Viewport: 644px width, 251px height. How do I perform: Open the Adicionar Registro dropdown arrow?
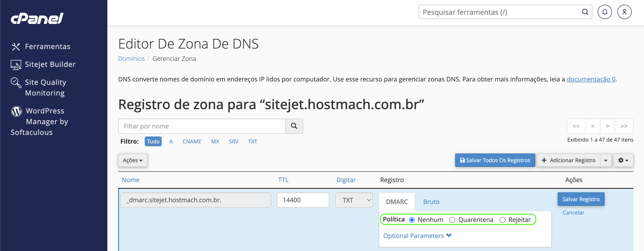(x=606, y=160)
